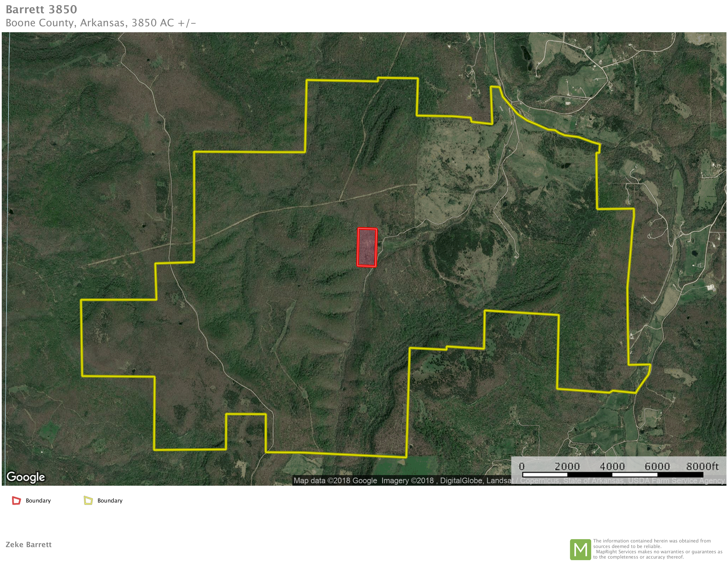This screenshot has height=563, width=728.
Task: Click the Barrett 3850 title
Action: (x=41, y=9)
